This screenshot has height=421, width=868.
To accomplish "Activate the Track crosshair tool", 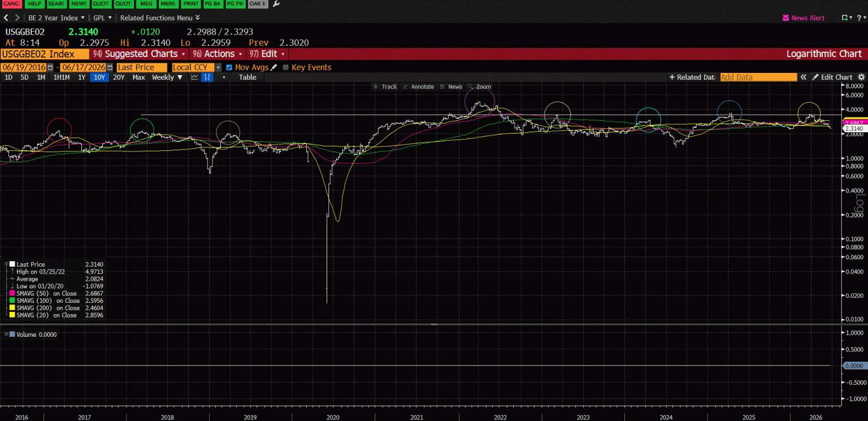I will (385, 87).
